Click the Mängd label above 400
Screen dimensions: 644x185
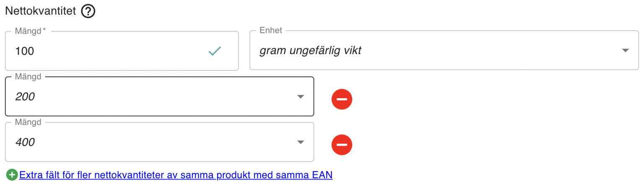[28, 122]
